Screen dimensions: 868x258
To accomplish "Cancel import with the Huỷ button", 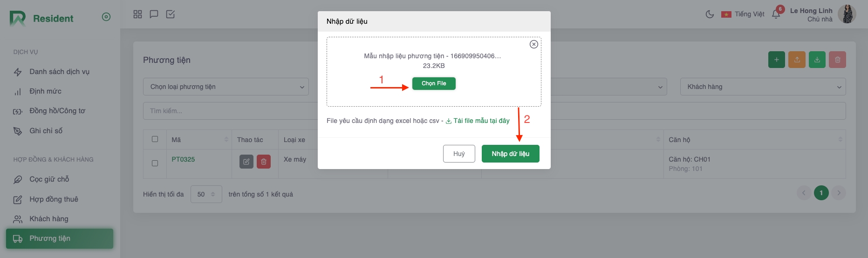I will coord(459,154).
